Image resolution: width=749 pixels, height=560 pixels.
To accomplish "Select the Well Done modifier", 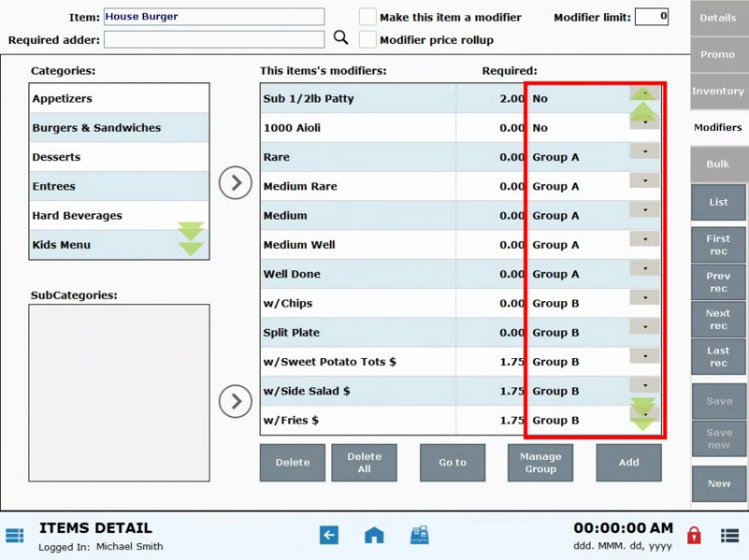I will pos(461,274).
